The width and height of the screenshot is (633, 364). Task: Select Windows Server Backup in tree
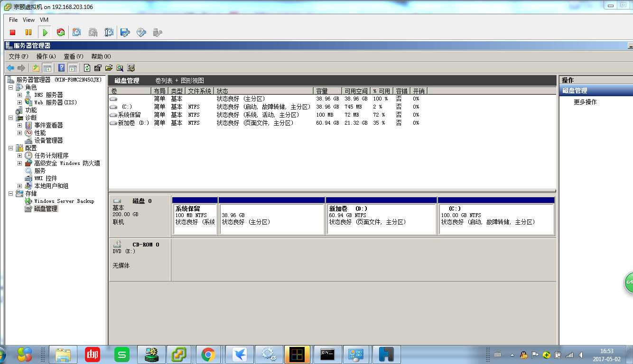[64, 201]
